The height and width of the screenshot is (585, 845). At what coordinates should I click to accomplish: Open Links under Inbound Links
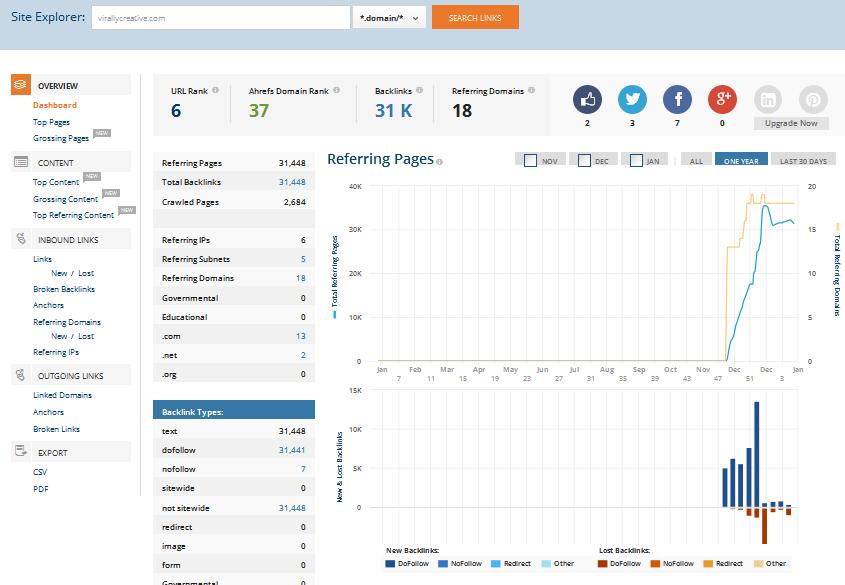(x=42, y=259)
